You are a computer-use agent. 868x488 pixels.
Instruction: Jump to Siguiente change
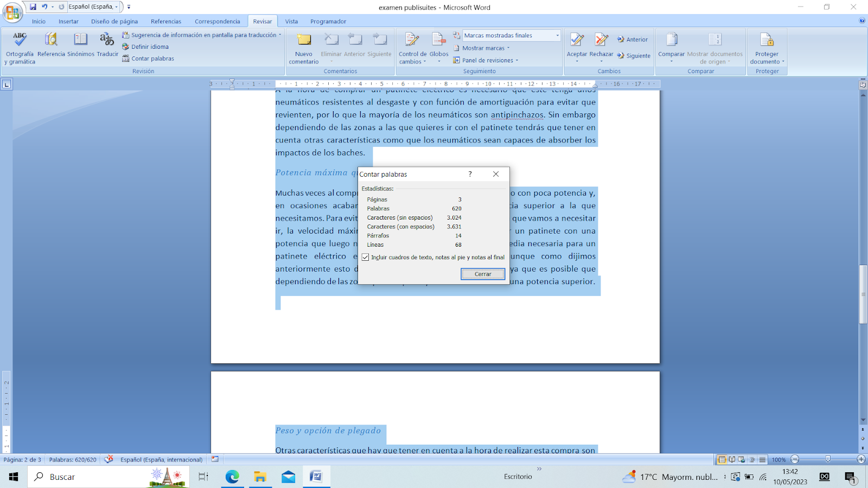(x=634, y=56)
